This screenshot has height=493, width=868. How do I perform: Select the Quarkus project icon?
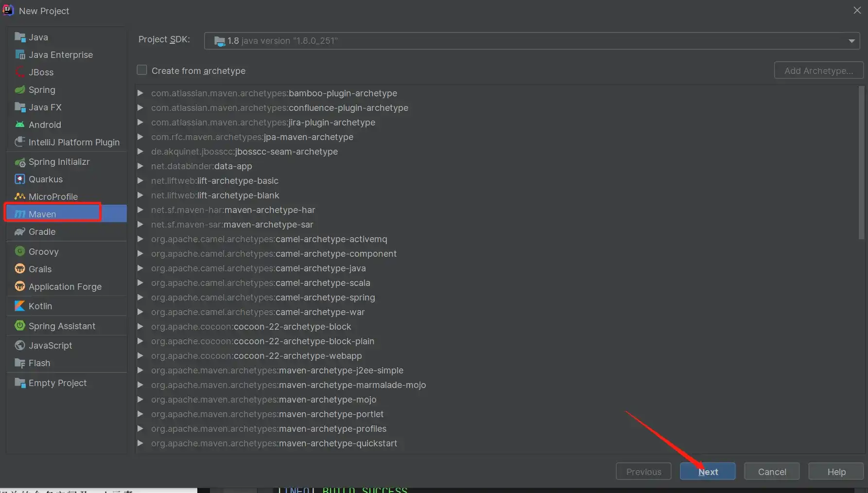click(20, 179)
